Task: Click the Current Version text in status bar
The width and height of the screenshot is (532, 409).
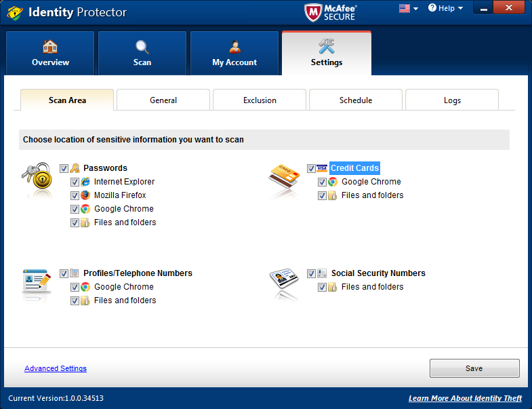Action: [x=56, y=398]
